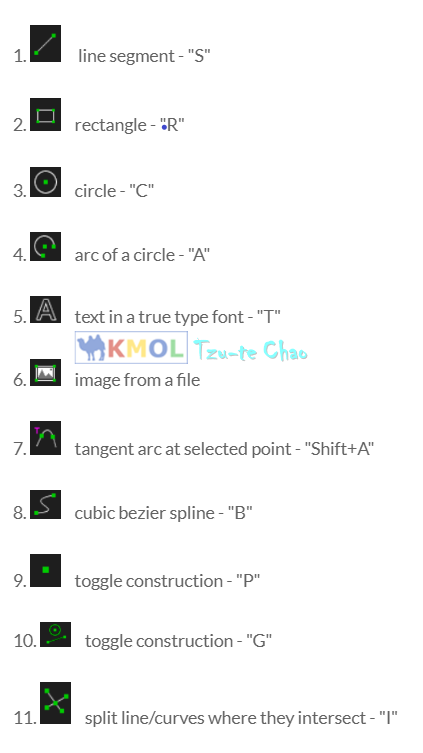Viewport: 423px width, 753px height.
Task: Click the "image from a file" label
Action: tap(137, 380)
